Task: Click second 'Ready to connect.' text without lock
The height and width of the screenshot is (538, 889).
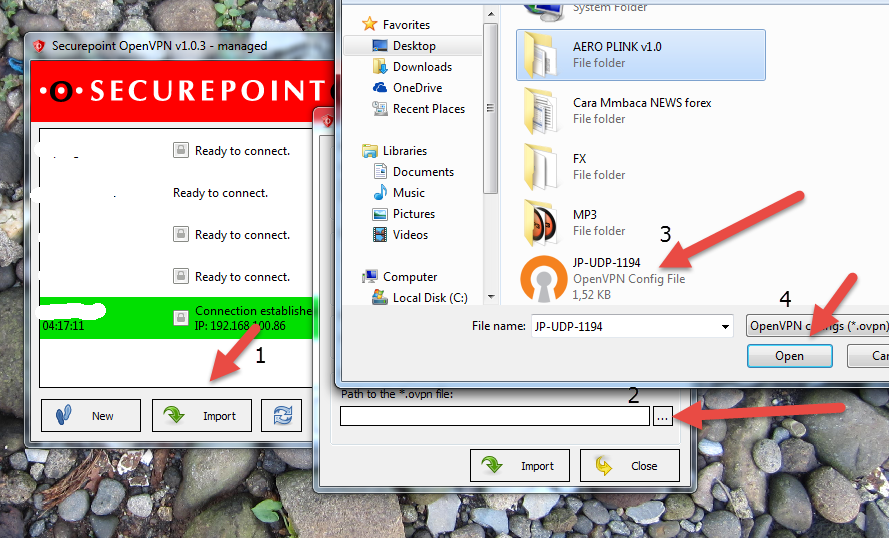Action: [x=221, y=193]
